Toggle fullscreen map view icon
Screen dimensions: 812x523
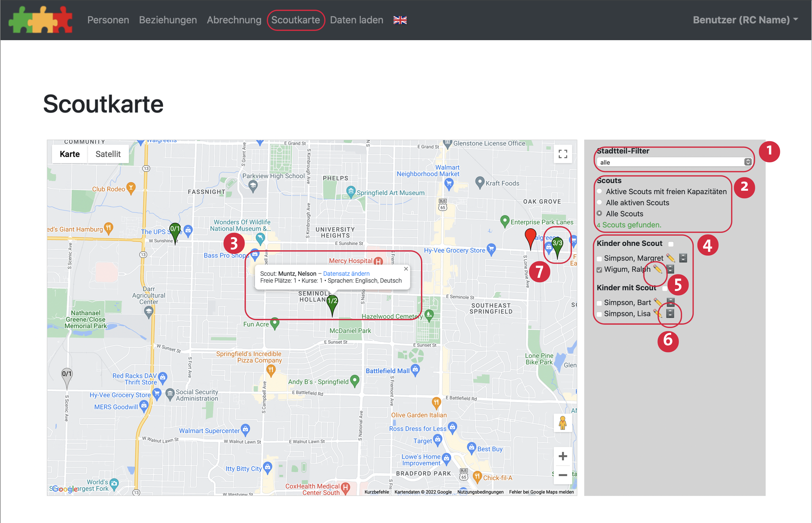tap(563, 154)
